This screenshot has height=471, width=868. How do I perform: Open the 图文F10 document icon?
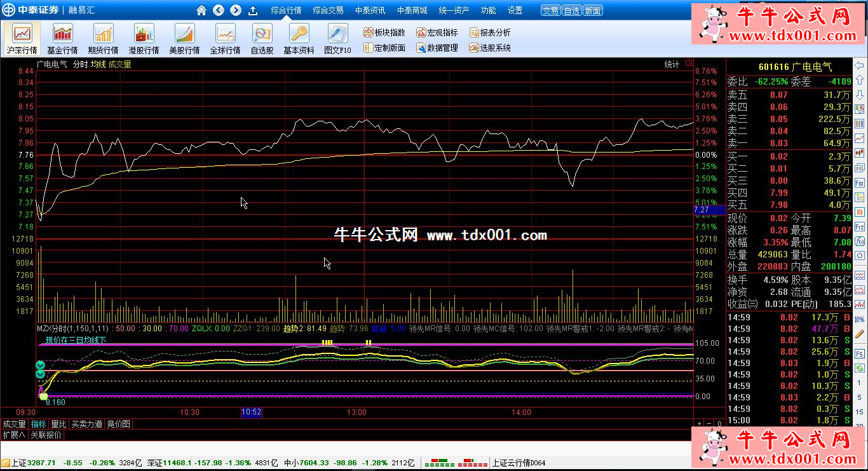(337, 39)
